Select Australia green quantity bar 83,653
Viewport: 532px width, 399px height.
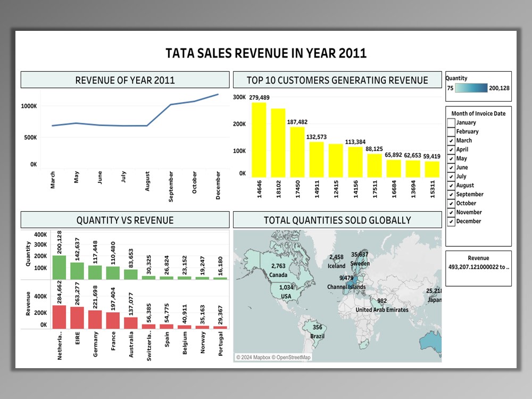click(131, 275)
